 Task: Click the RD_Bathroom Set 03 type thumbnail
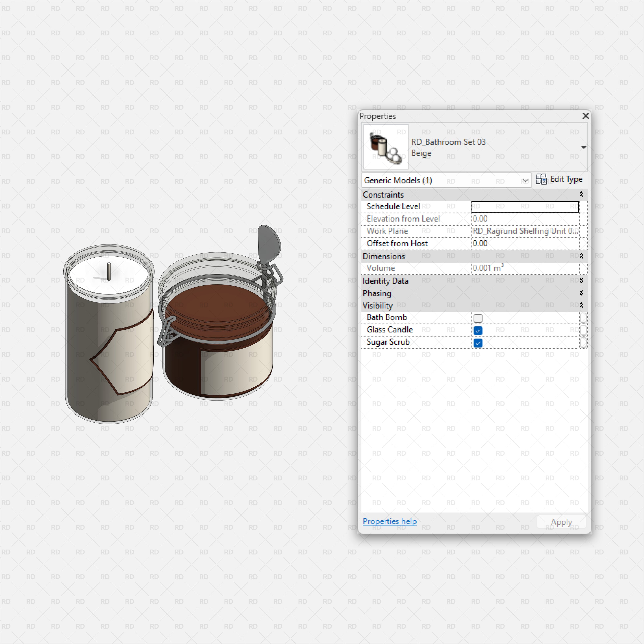pos(386,147)
